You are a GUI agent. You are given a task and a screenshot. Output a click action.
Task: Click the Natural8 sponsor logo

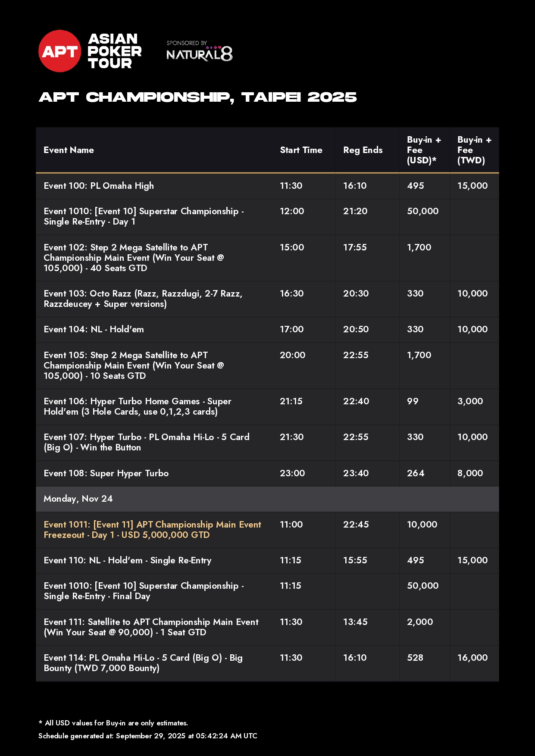point(199,52)
